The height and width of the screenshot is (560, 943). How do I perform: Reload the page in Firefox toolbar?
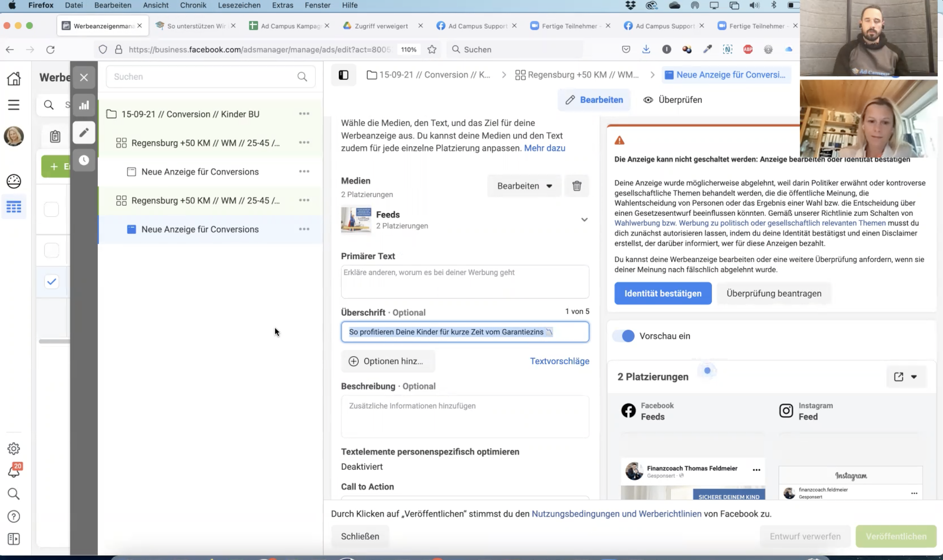coord(50,49)
